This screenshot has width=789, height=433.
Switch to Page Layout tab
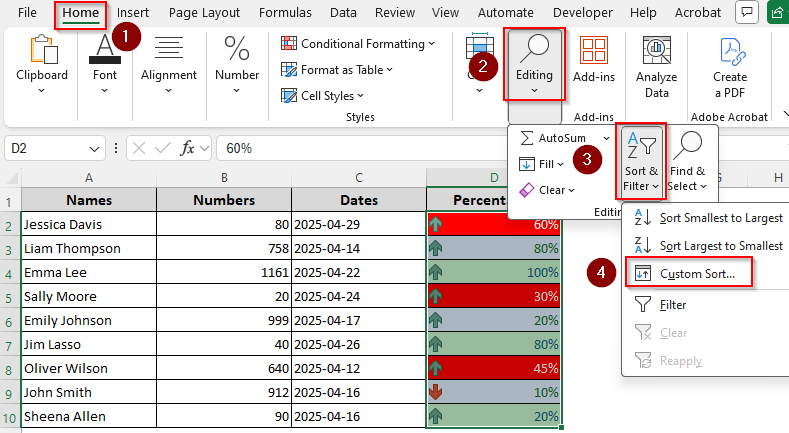[x=204, y=13]
